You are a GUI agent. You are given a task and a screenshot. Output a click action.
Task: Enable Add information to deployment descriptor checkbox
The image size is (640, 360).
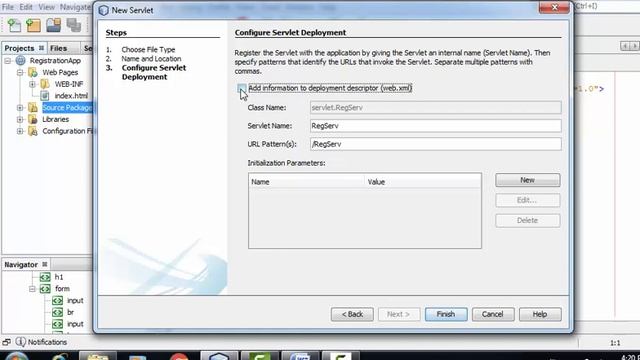point(242,88)
